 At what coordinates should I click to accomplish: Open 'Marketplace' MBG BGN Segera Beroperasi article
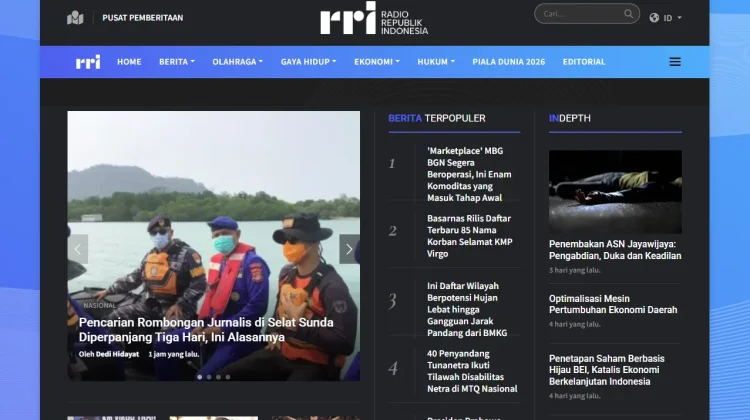click(469, 174)
